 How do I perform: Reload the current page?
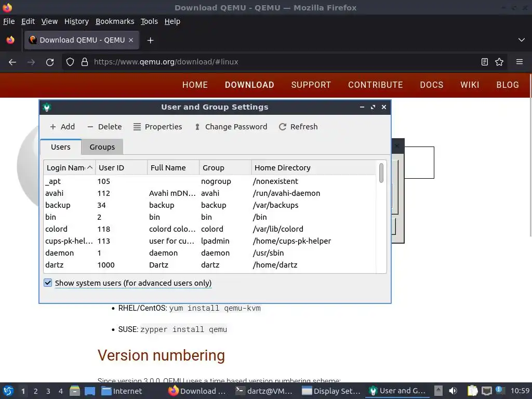(50, 62)
